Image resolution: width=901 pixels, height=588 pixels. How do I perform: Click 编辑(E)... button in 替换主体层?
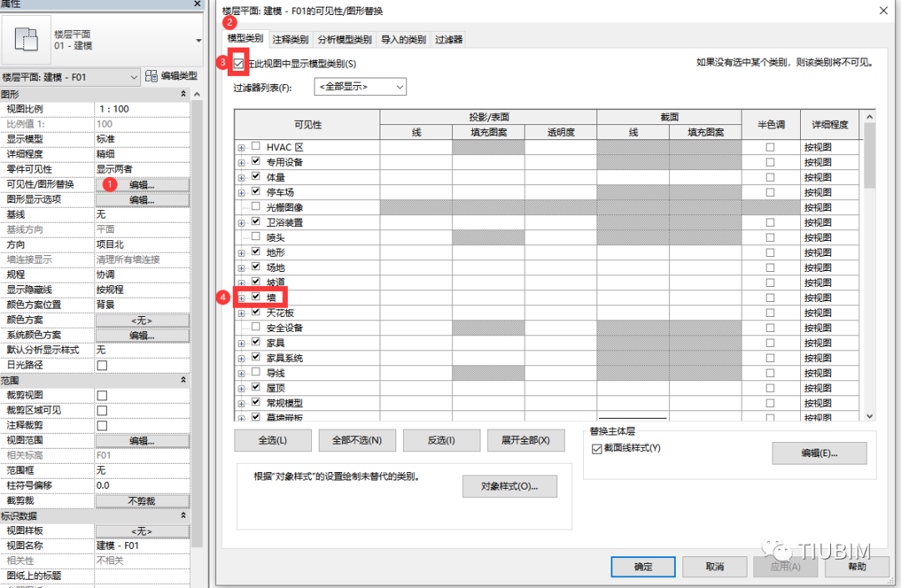(819, 453)
